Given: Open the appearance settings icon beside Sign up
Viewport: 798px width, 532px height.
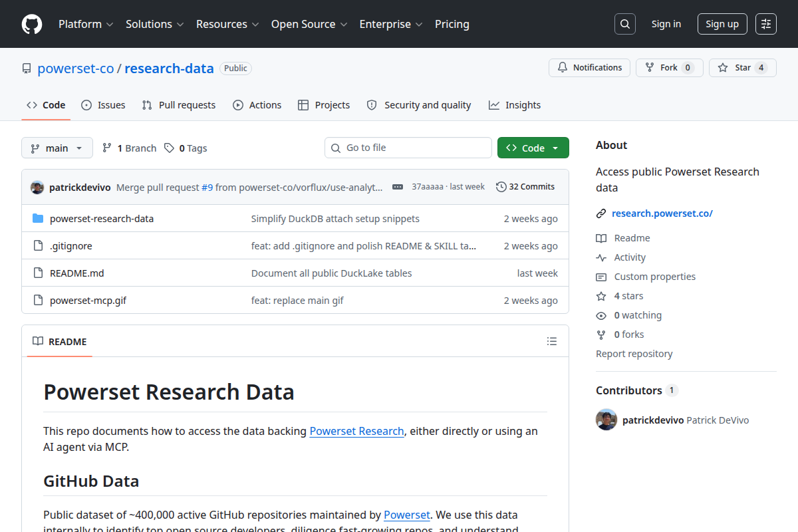Looking at the screenshot, I should [x=766, y=24].
